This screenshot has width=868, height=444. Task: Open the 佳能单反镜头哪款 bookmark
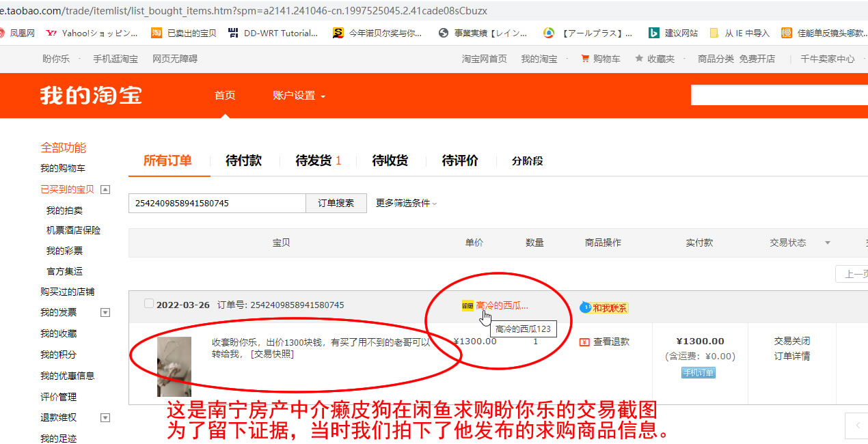click(x=824, y=33)
